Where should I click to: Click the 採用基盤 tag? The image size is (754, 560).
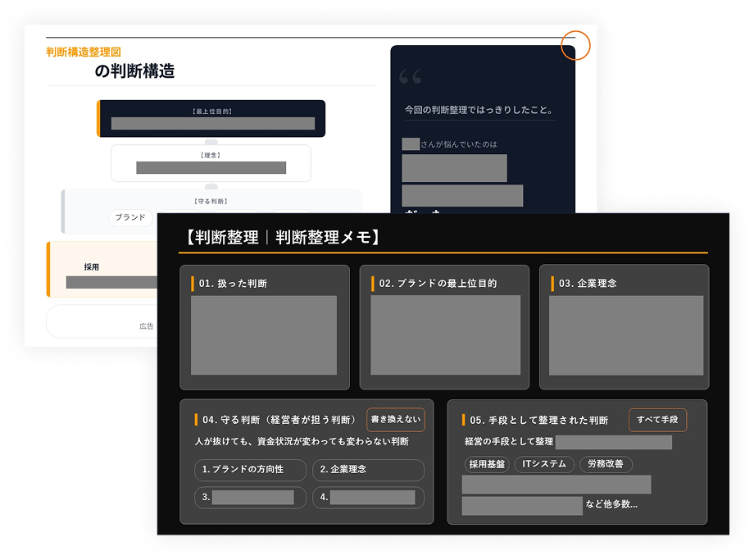[487, 464]
